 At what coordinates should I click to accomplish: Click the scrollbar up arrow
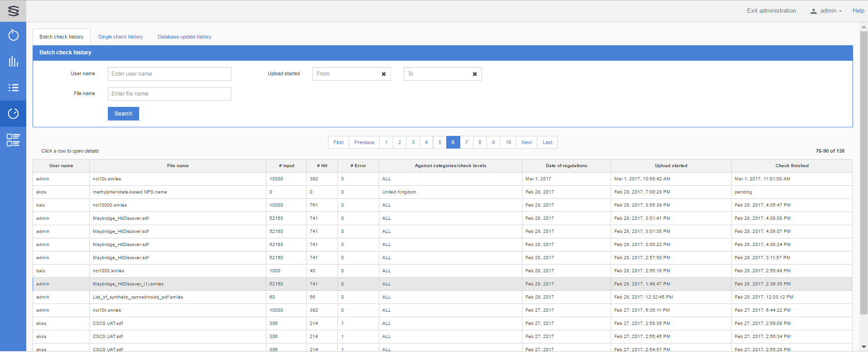(x=863, y=27)
